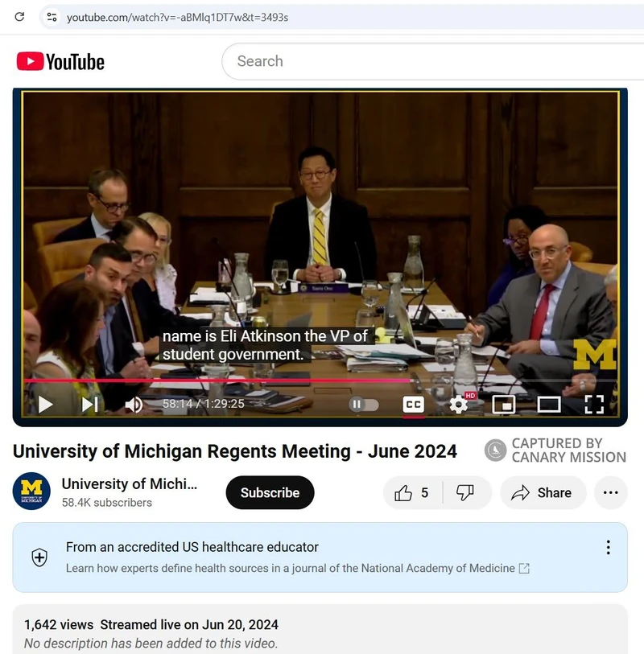Reload the page with the browser refresh icon
Screen dimensions: 644x654
click(x=19, y=17)
